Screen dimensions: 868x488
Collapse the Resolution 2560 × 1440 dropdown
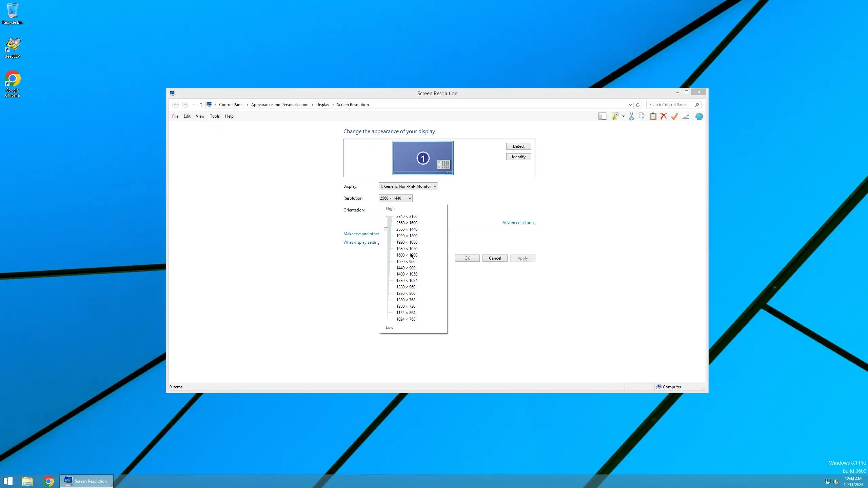[395, 198]
